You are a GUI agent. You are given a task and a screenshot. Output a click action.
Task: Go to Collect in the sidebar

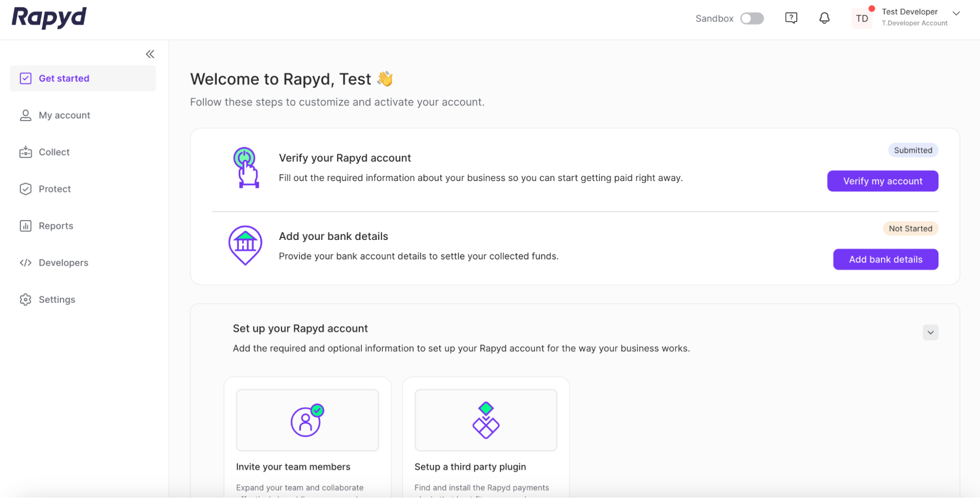[x=54, y=152]
